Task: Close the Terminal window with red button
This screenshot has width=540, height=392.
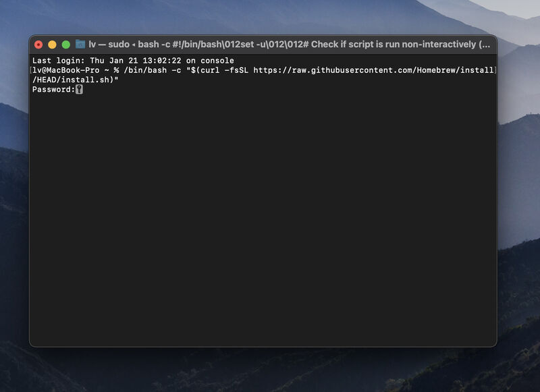Action: coord(38,45)
